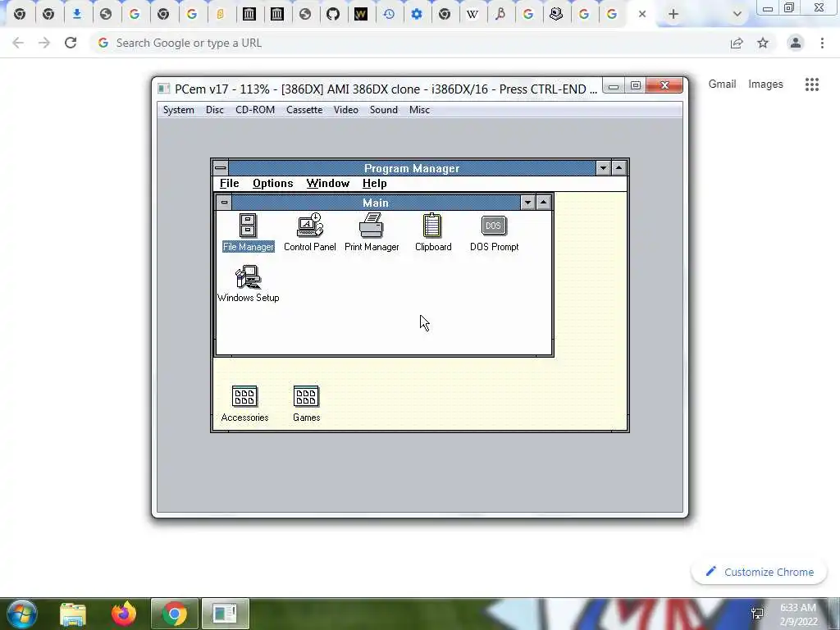Select the Control Panel icon
Screen dimensions: 840x630
coord(309,232)
